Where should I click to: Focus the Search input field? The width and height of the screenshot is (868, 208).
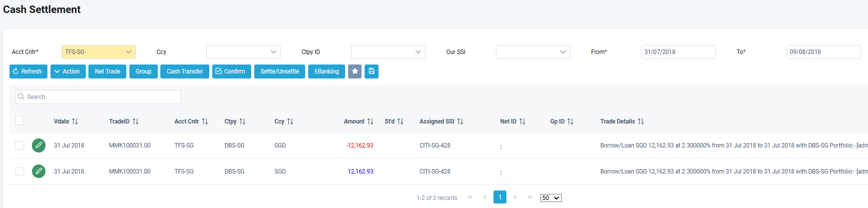[x=98, y=97]
